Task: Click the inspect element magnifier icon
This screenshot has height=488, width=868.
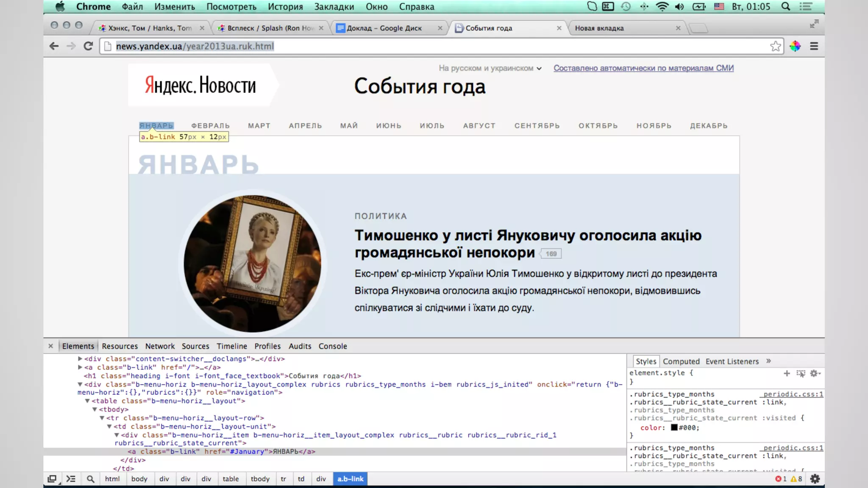Action: [x=90, y=479]
